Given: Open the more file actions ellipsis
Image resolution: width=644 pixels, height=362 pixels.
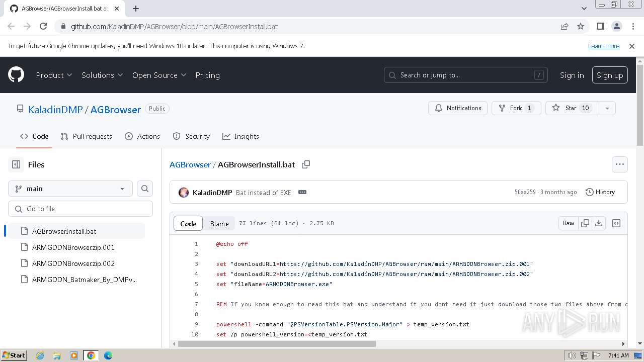Looking at the screenshot, I should point(620,164).
